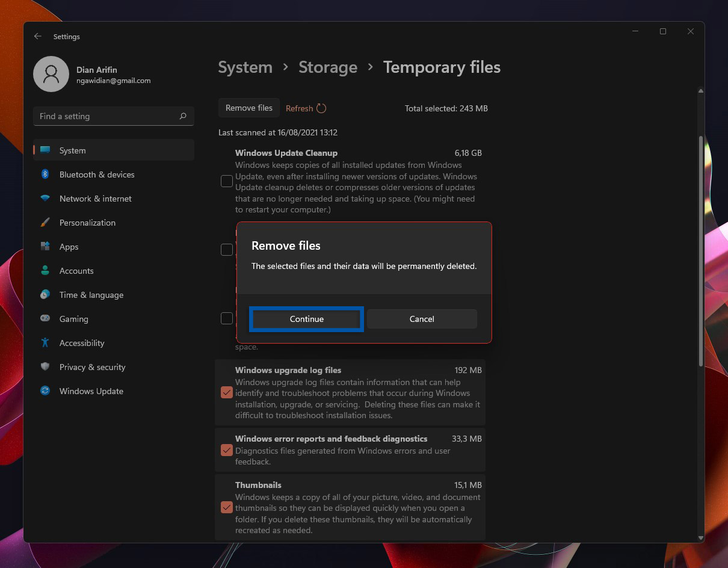This screenshot has height=568, width=728.
Task: Open Bluetooth & devices via its icon
Action: 45,174
